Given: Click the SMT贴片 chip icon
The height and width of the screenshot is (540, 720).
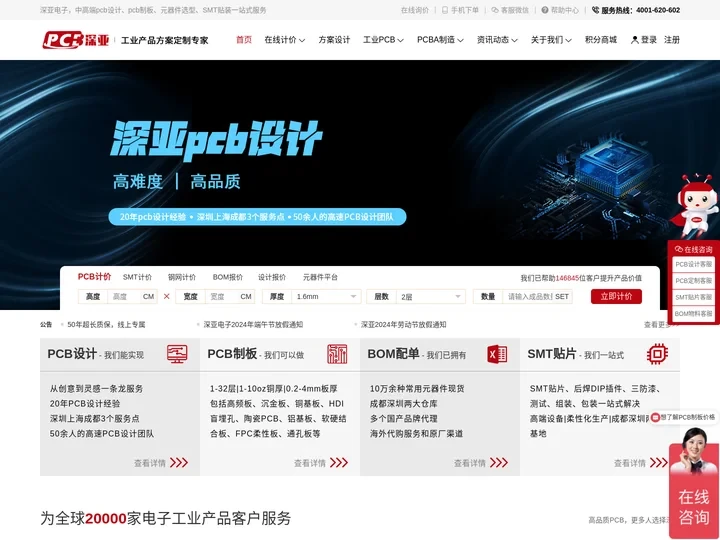Looking at the screenshot, I should (657, 354).
